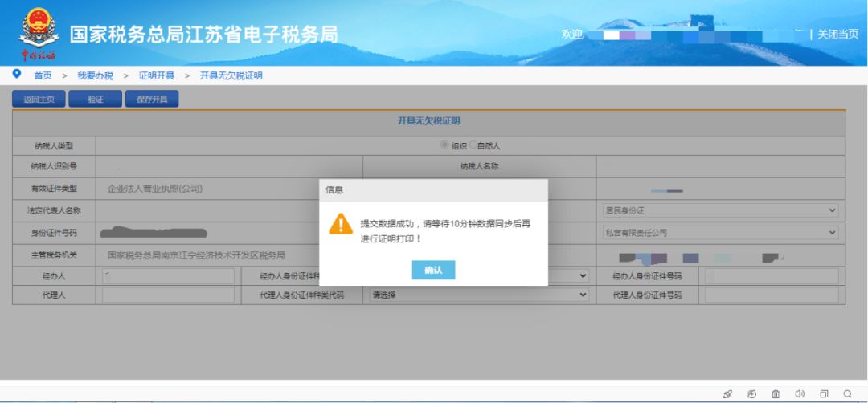Click the browser compatibility mode icon
Image resolution: width=868 pixels, height=403 pixels.
coord(751,394)
